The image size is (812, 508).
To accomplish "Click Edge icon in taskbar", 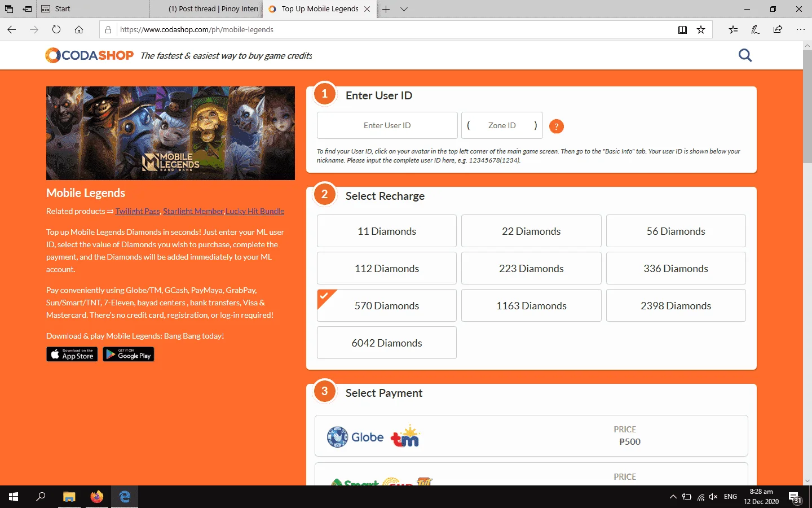I will click(x=125, y=497).
